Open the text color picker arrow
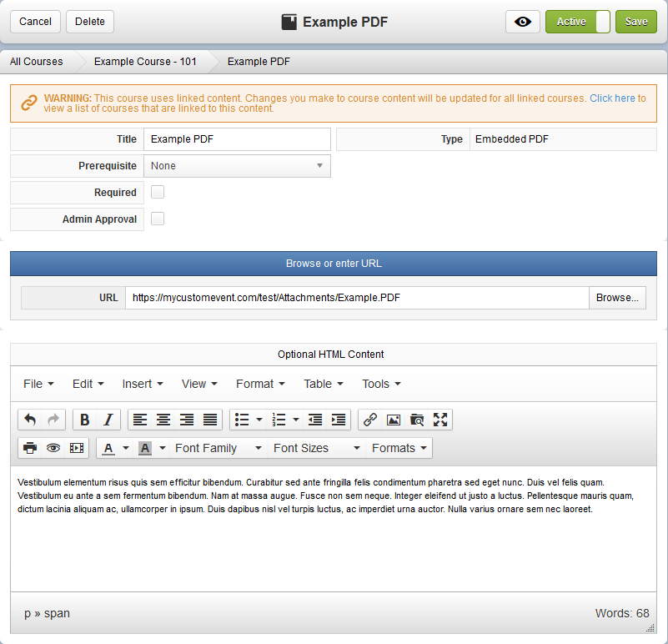Image resolution: width=668 pixels, height=644 pixels. click(x=126, y=448)
